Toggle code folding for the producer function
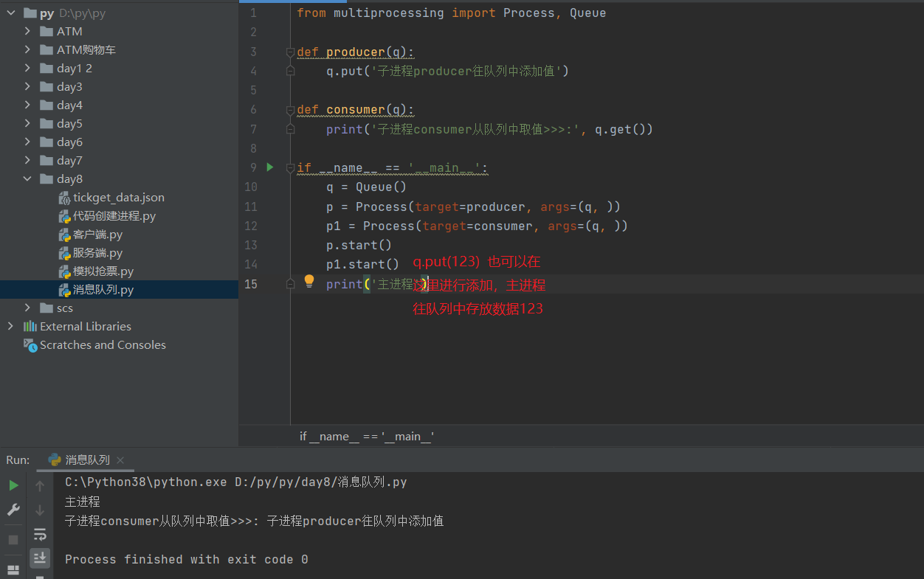Screen dimensions: 924x579 click(290, 52)
